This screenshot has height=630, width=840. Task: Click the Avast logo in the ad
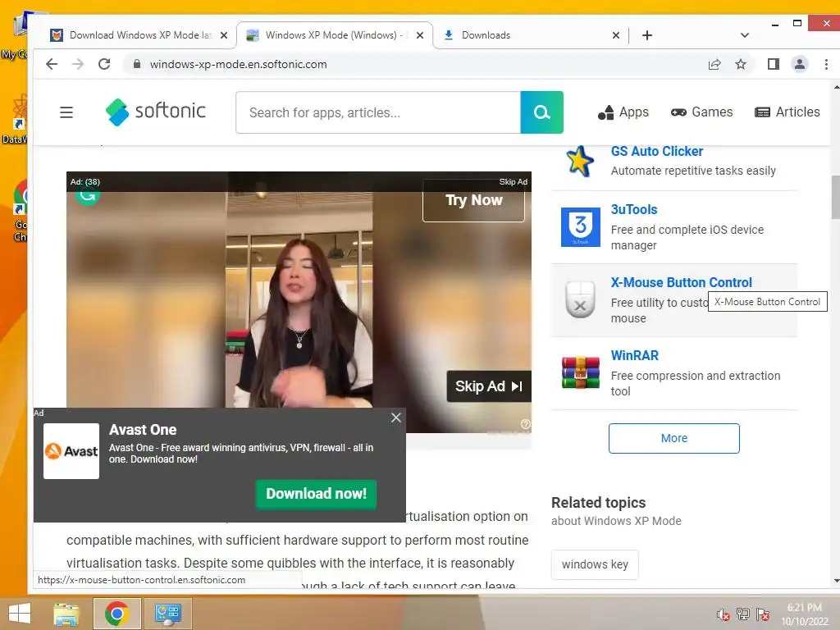click(x=71, y=451)
